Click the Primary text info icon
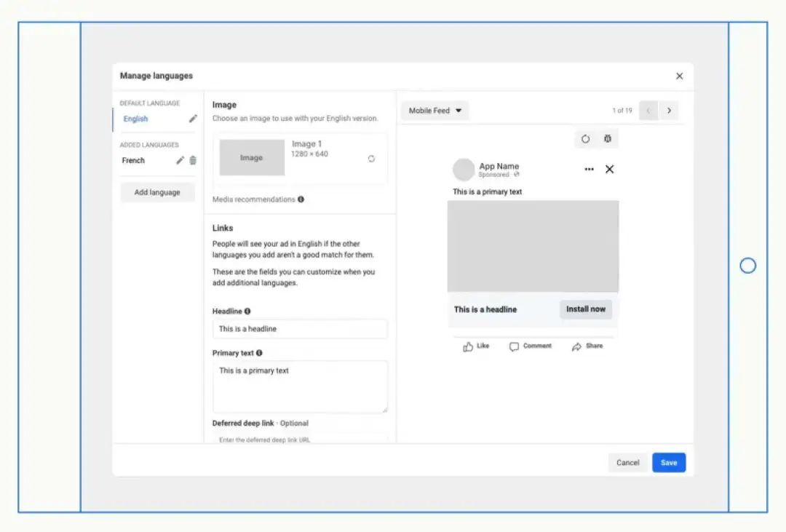Image resolution: width=786 pixels, height=532 pixels. click(259, 353)
